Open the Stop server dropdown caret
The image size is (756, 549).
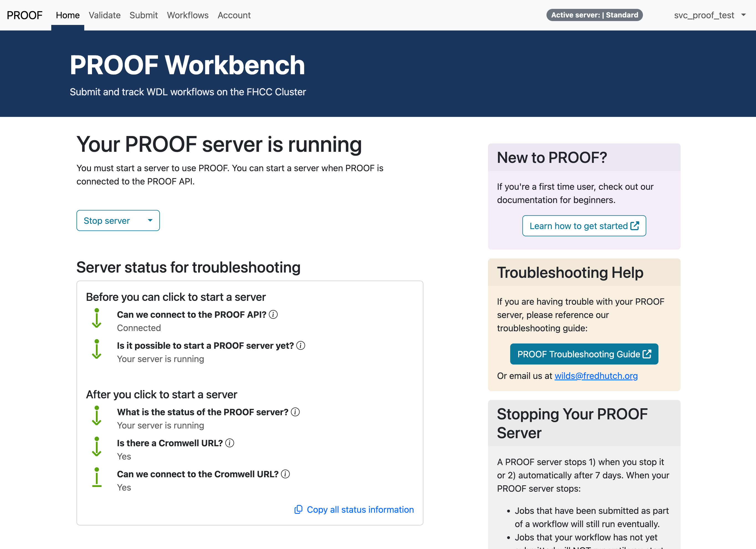150,220
